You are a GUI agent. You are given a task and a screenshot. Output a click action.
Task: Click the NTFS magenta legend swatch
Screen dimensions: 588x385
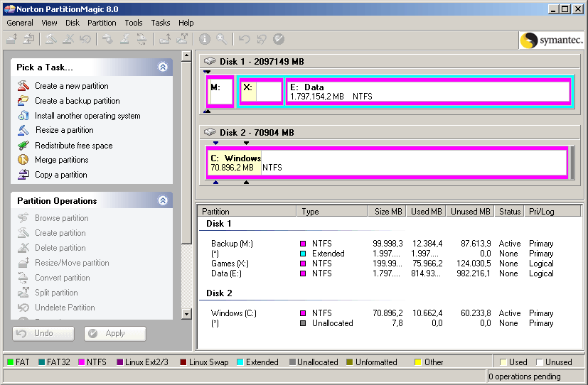point(81,362)
